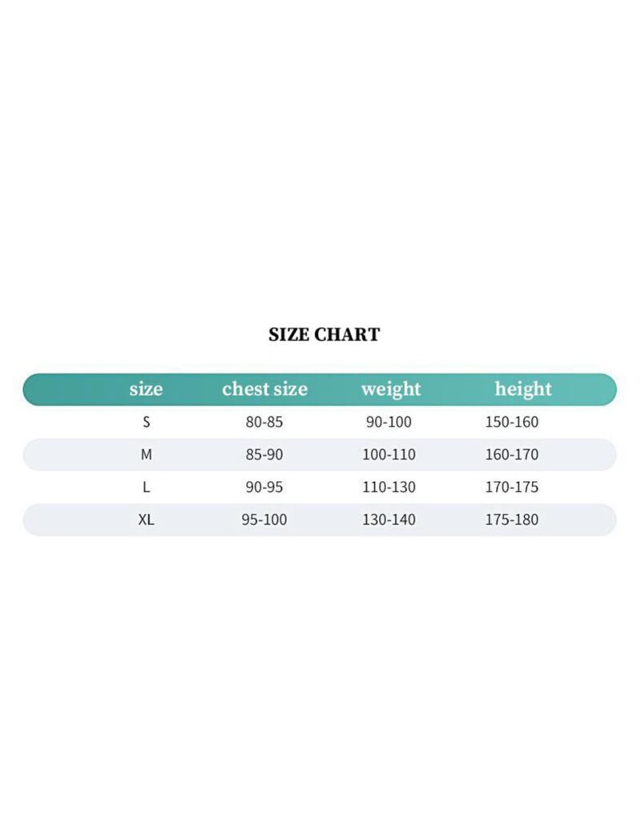Screen dimensions: 641x840
Task: Click height value 175-180
Action: (512, 519)
